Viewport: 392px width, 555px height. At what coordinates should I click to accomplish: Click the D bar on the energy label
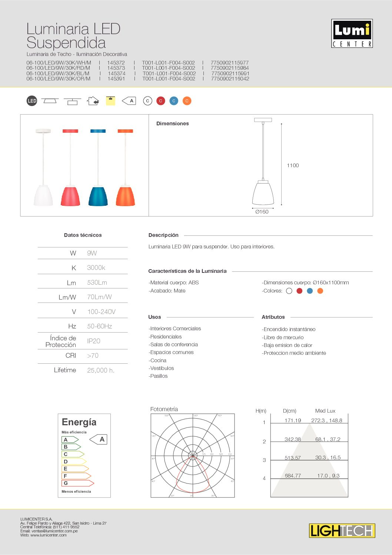pos(74,462)
